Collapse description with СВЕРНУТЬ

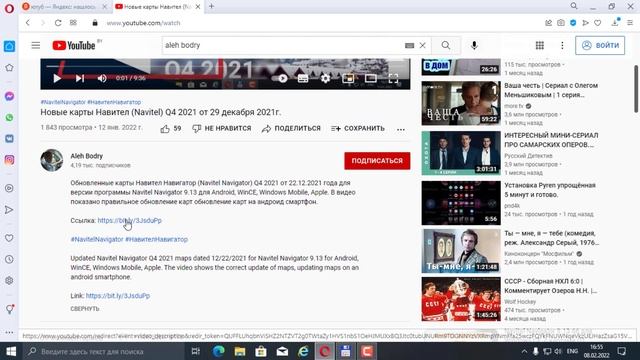[85, 309]
